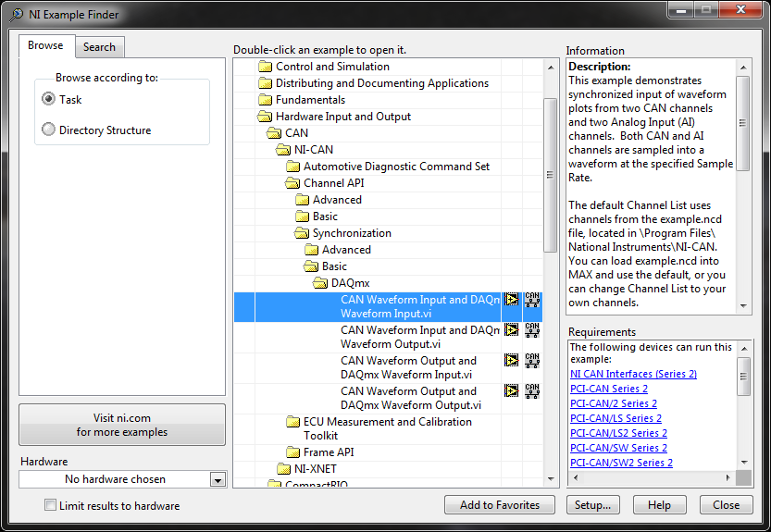This screenshot has height=532, width=771.
Task: Click the Close button at the bottom right
Action: tap(727, 505)
